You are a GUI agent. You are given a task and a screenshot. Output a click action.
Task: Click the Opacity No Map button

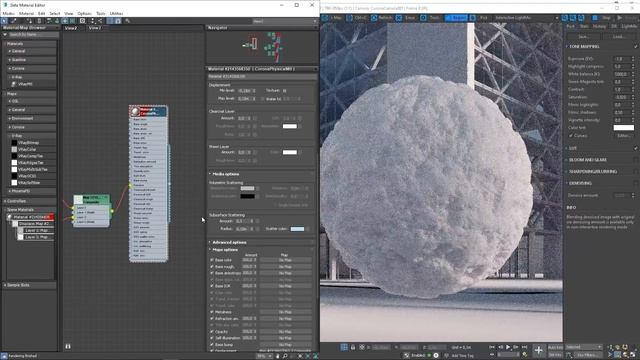click(285, 331)
